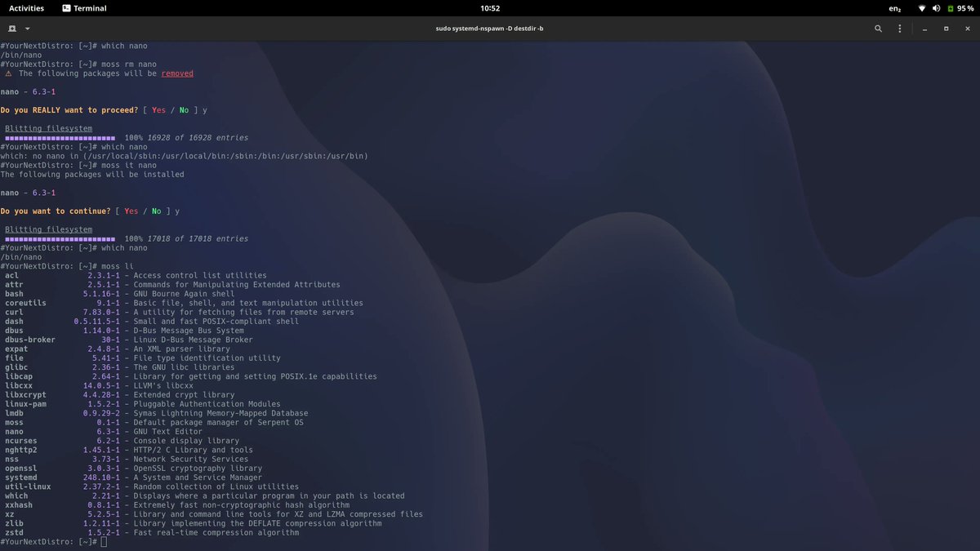Click the 'util-linux' package name
Screen dimensions: 980x551
coord(28,487)
